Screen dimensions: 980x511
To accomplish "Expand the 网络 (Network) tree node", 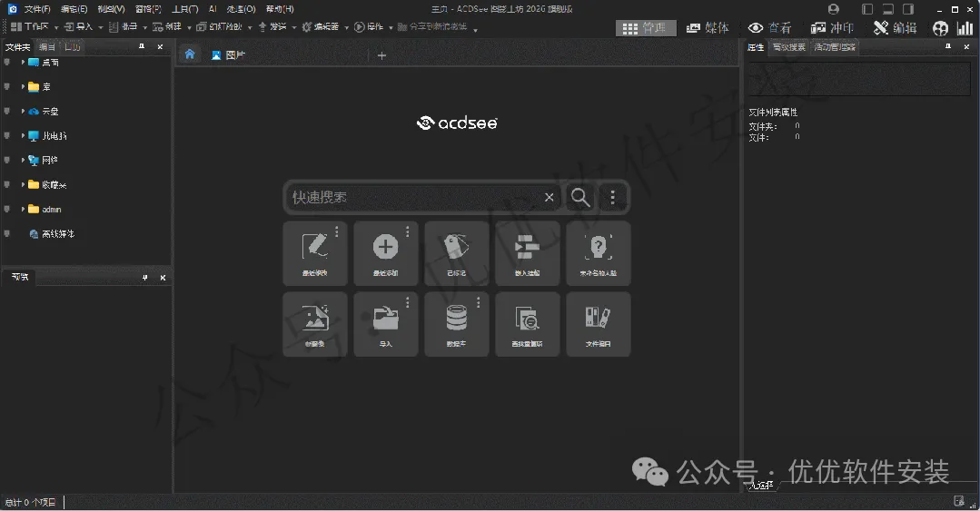I will [x=23, y=160].
